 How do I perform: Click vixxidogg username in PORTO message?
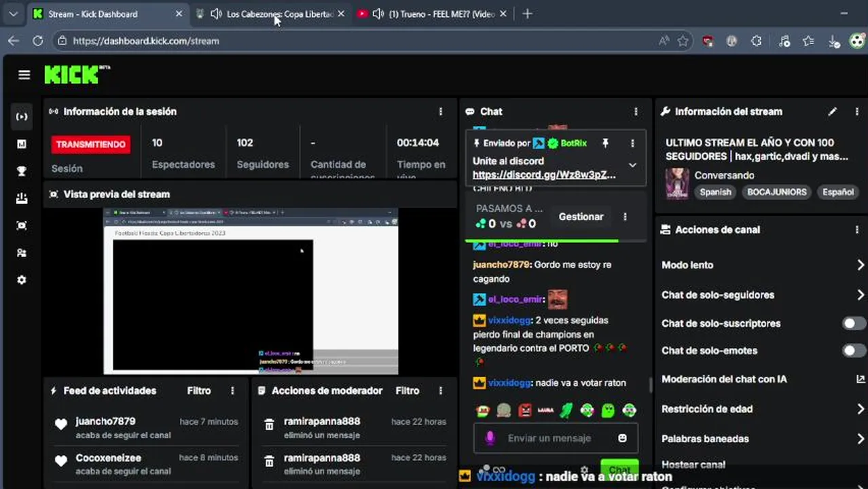coord(509,320)
